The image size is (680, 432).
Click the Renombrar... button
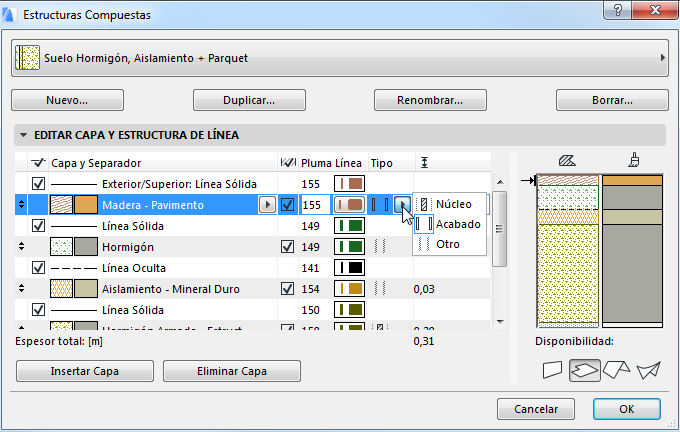[x=430, y=100]
